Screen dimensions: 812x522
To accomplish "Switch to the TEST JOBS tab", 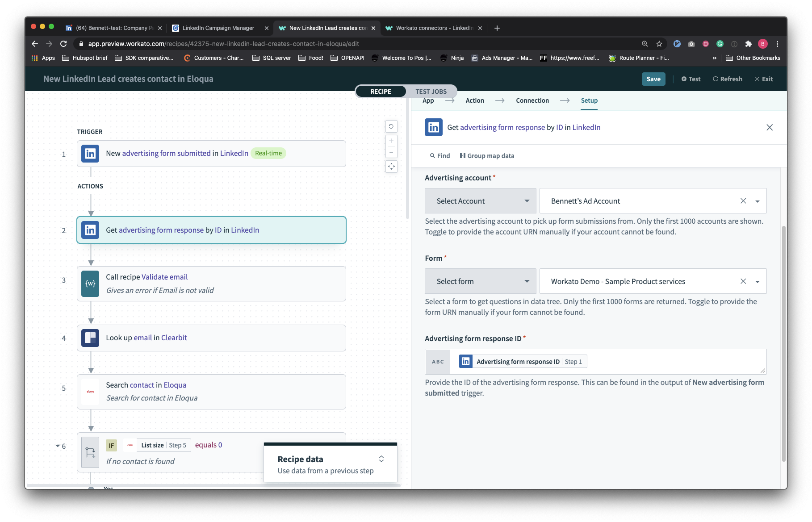I will [x=431, y=91].
